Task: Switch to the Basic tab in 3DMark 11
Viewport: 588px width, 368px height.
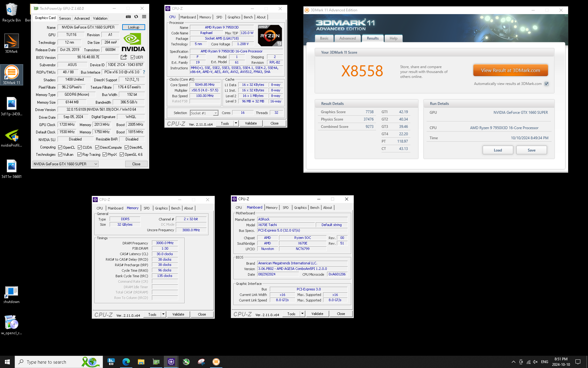Action: 324,38
